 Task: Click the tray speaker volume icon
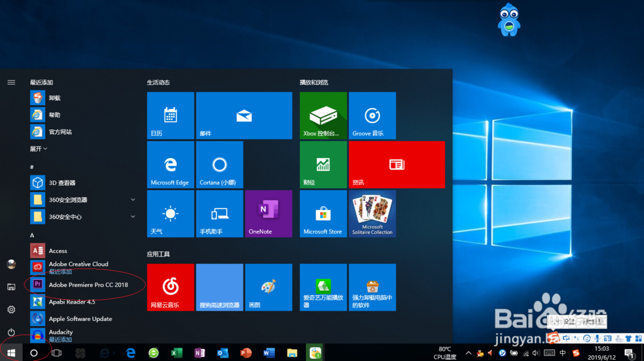coord(536,353)
